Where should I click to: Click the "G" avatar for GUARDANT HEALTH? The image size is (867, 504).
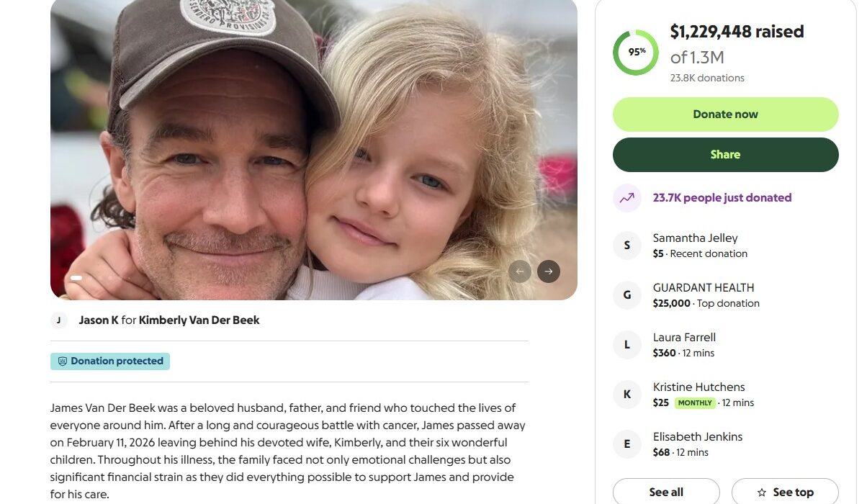[626, 295]
